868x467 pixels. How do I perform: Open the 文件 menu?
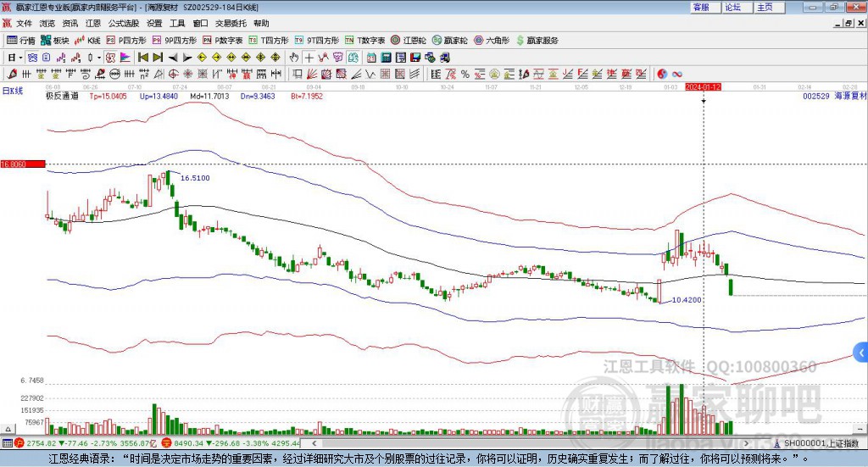point(25,23)
